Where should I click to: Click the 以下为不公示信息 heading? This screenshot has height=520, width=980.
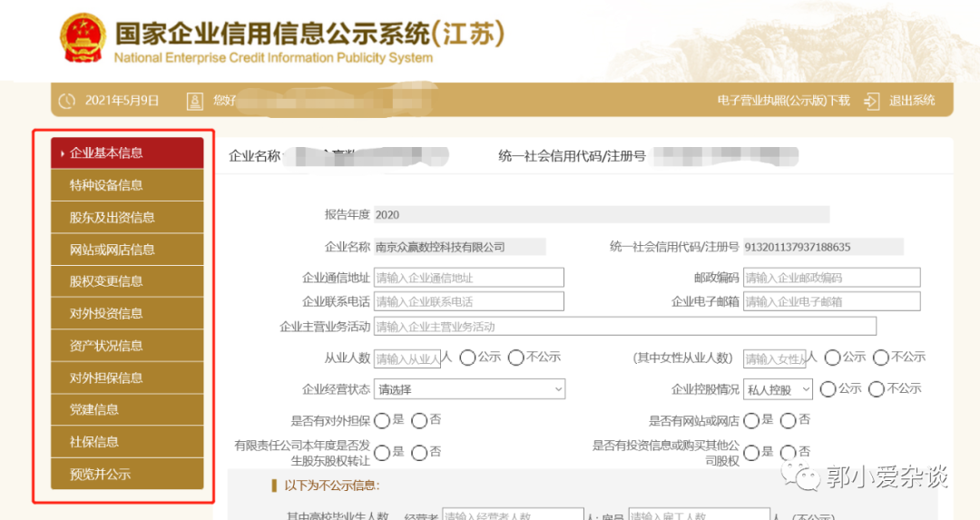(331, 486)
